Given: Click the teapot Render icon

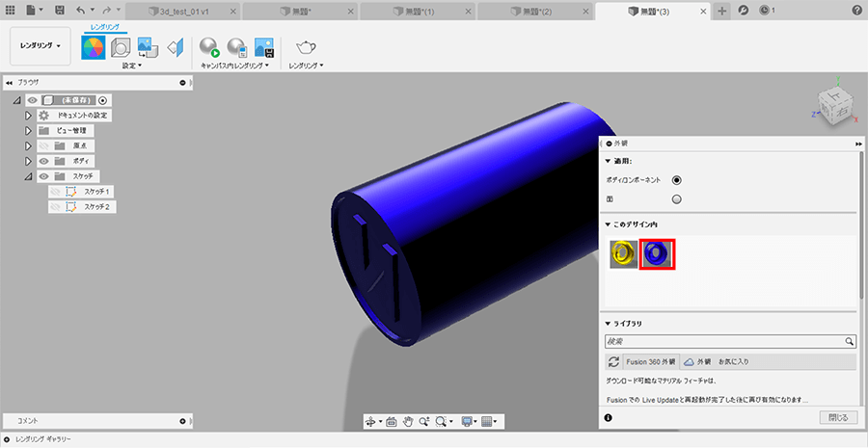Looking at the screenshot, I should [x=306, y=46].
